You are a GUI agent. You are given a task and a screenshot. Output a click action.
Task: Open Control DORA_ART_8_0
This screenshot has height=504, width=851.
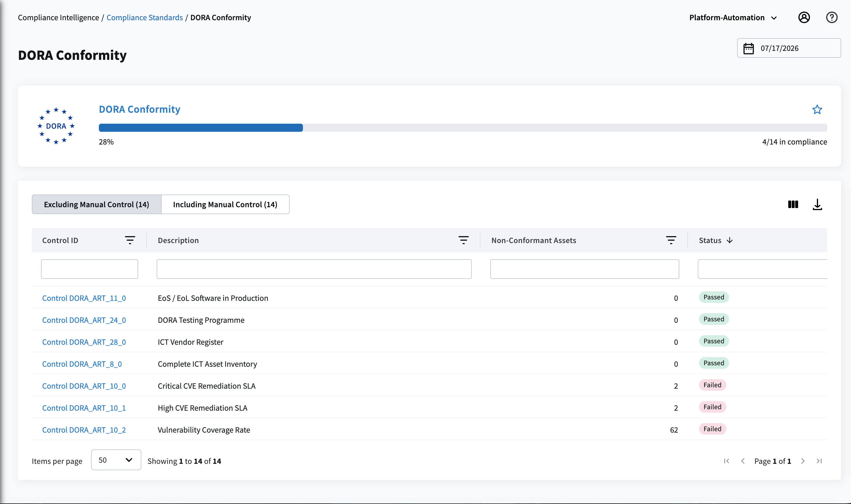(82, 364)
